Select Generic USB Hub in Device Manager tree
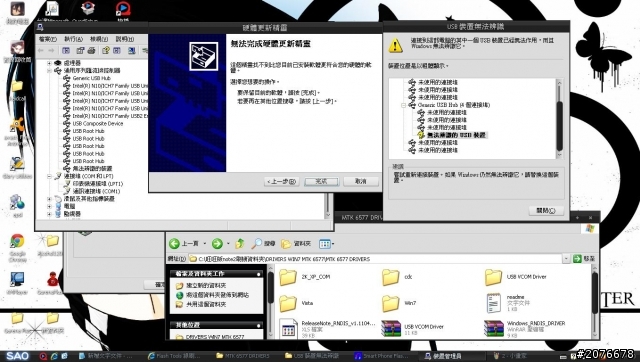The height and width of the screenshot is (362, 640). tap(91, 78)
